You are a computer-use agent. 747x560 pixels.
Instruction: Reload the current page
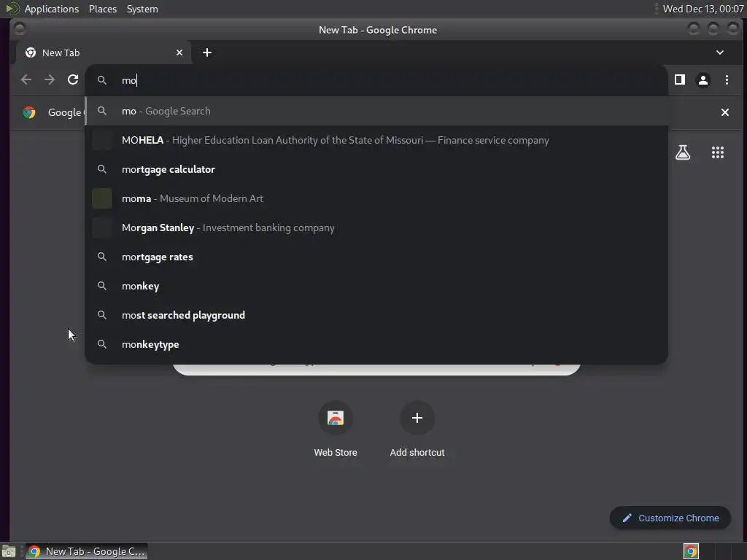point(73,80)
